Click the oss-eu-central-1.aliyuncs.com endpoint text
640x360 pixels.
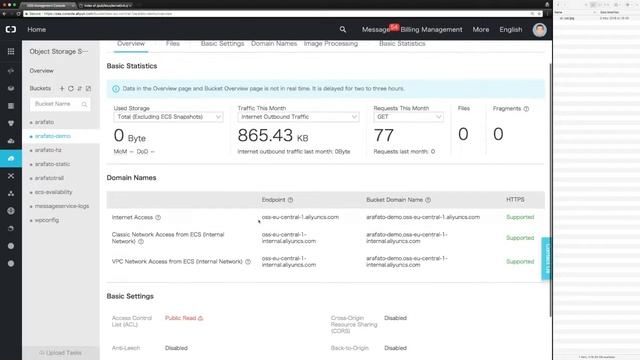click(300, 218)
